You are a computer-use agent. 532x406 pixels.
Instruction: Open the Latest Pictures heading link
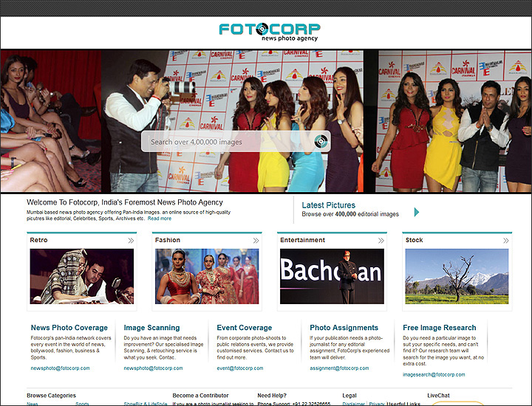point(328,205)
